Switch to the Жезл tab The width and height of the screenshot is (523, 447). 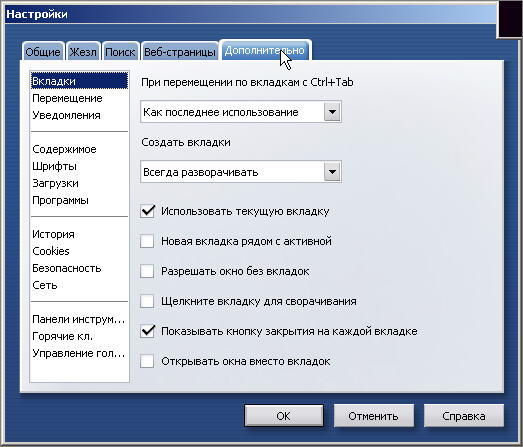(83, 52)
